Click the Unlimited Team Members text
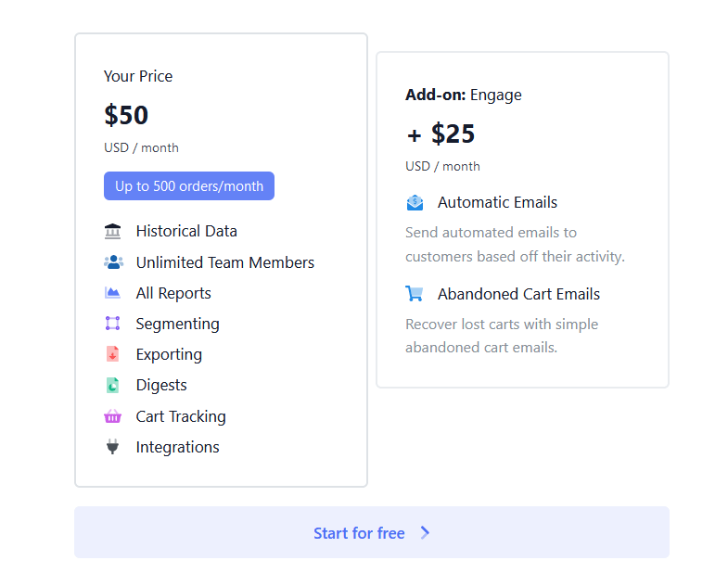Screen dimensions: 728x586 tap(225, 262)
